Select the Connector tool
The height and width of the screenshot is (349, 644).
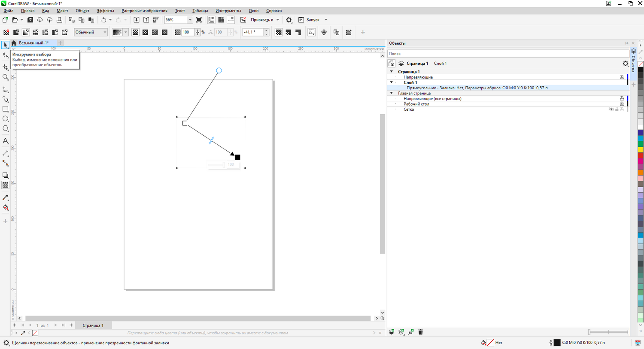point(6,163)
